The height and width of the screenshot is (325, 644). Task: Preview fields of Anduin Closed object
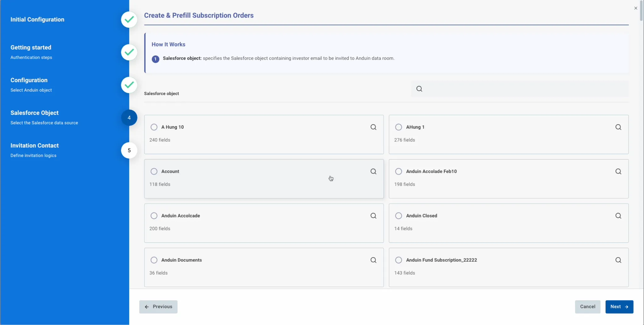[x=618, y=216]
